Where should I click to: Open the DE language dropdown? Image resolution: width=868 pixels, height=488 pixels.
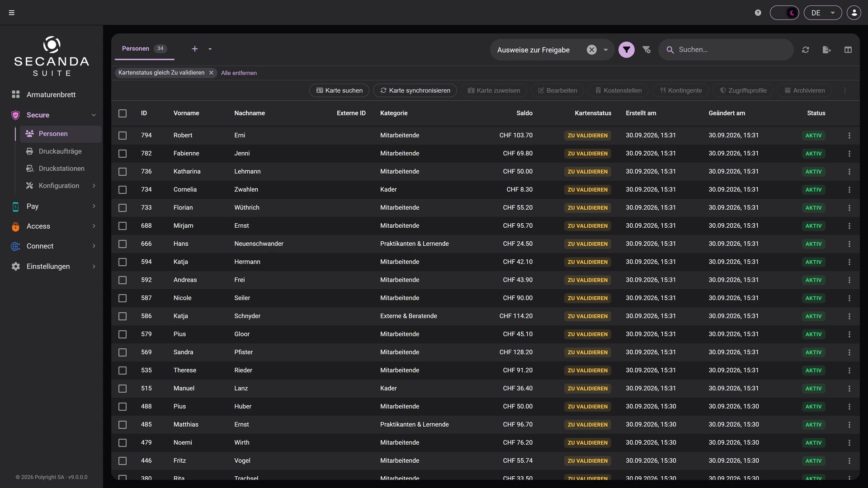[x=823, y=13]
